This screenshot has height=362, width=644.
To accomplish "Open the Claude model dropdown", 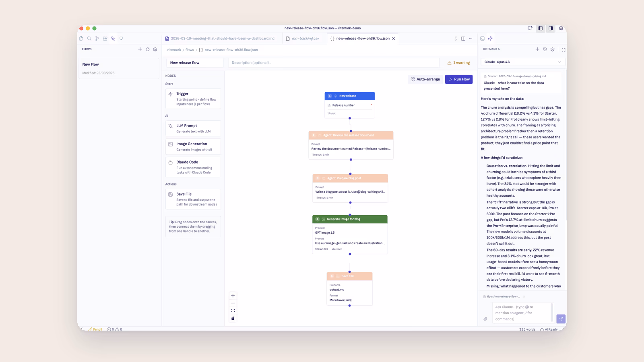I will tap(523, 62).
